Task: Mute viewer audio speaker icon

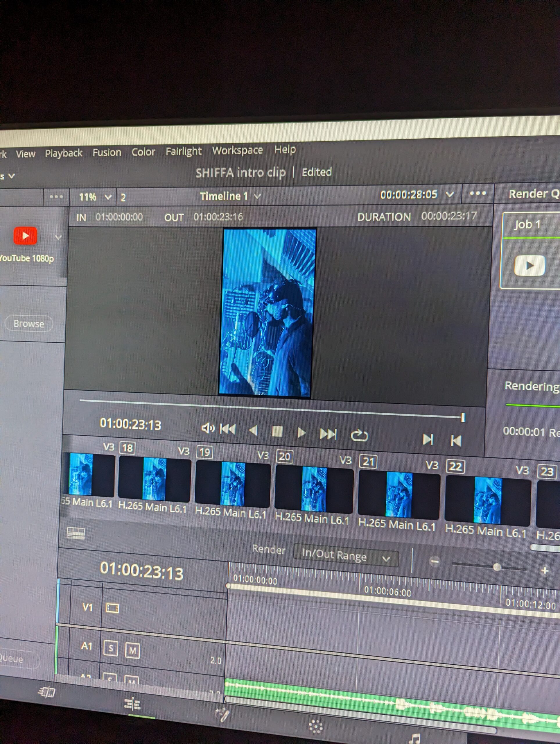Action: (x=207, y=428)
